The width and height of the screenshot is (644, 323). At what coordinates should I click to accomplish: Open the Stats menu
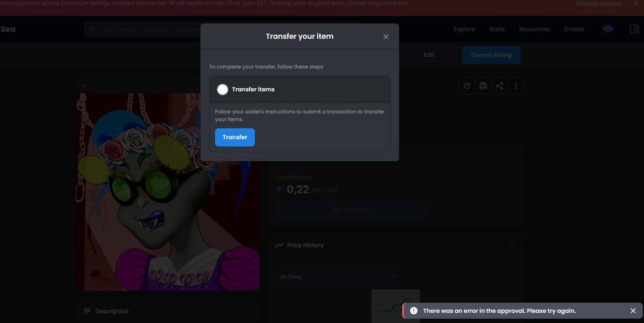point(497,29)
